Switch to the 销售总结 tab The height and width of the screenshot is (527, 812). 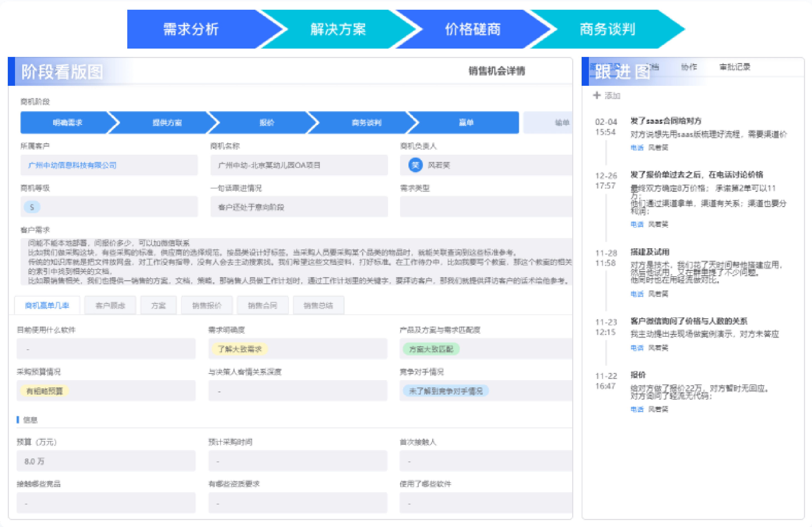(x=318, y=305)
